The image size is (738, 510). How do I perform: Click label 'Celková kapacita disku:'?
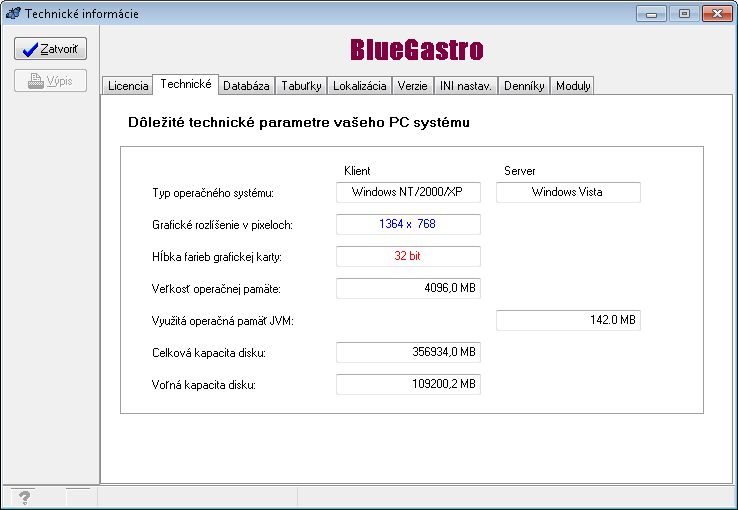(x=209, y=353)
